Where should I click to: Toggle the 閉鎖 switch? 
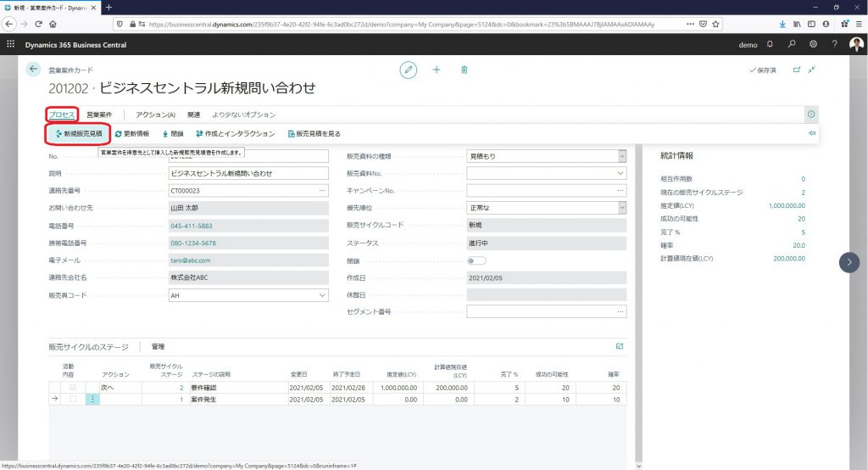tap(476, 260)
